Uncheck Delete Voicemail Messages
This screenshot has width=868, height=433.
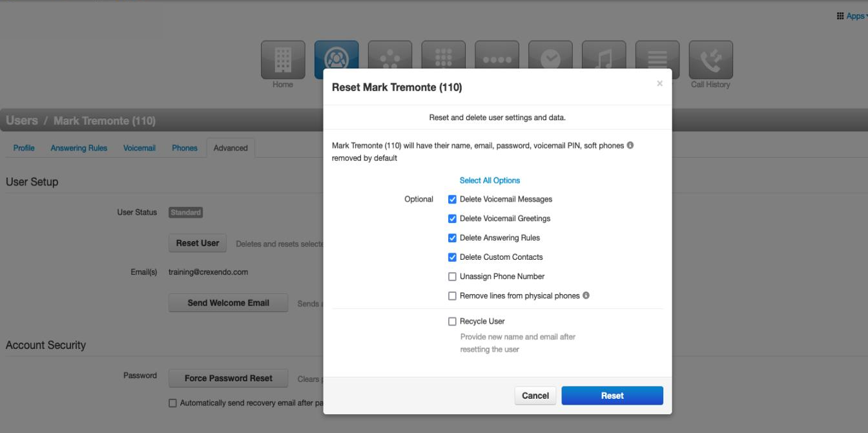point(452,199)
